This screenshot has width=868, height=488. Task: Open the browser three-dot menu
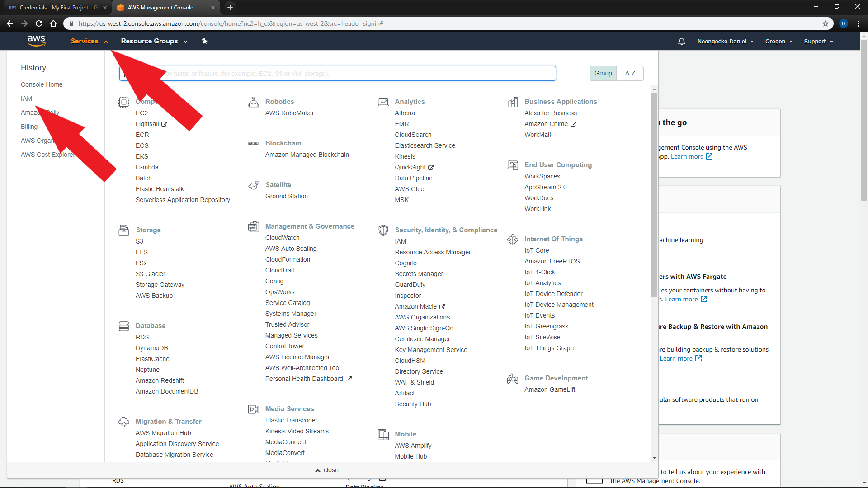[858, 23]
